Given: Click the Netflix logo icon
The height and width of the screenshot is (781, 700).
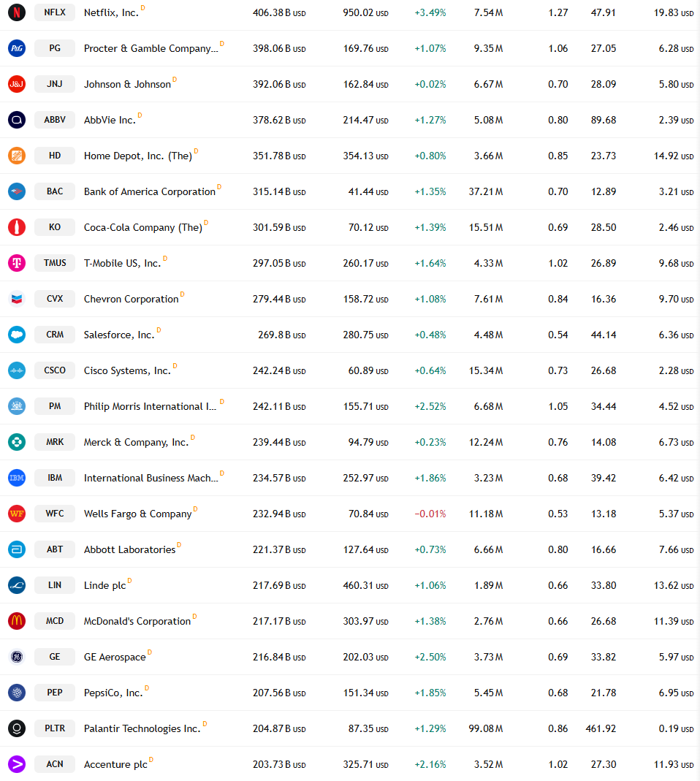Looking at the screenshot, I should click(x=17, y=12).
